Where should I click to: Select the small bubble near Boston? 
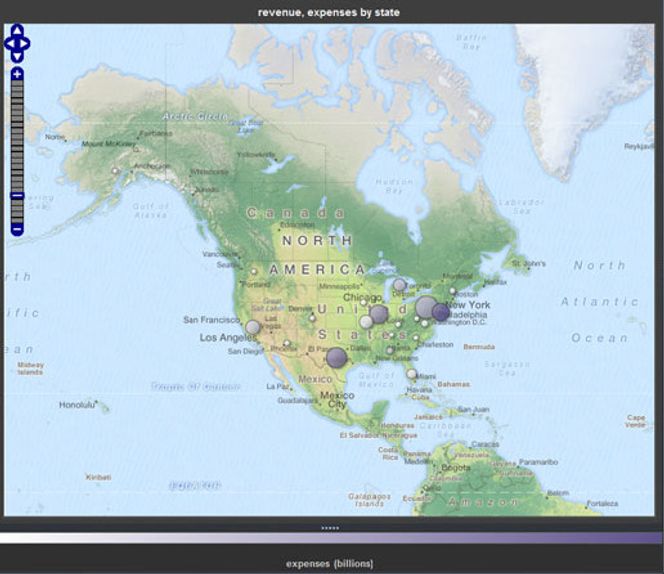pos(452,291)
